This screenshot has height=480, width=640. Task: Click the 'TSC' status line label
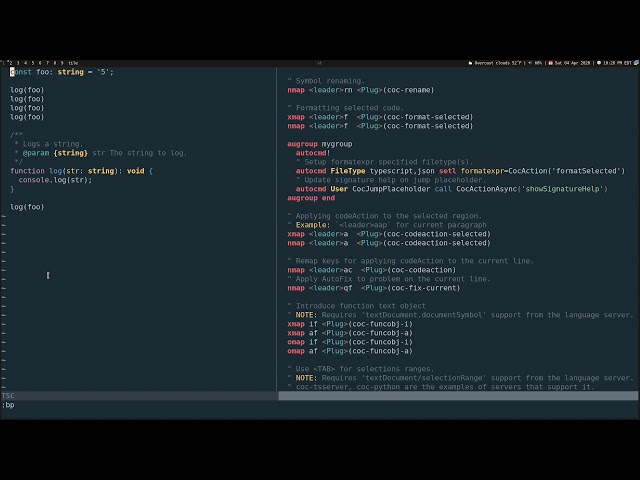(8, 396)
